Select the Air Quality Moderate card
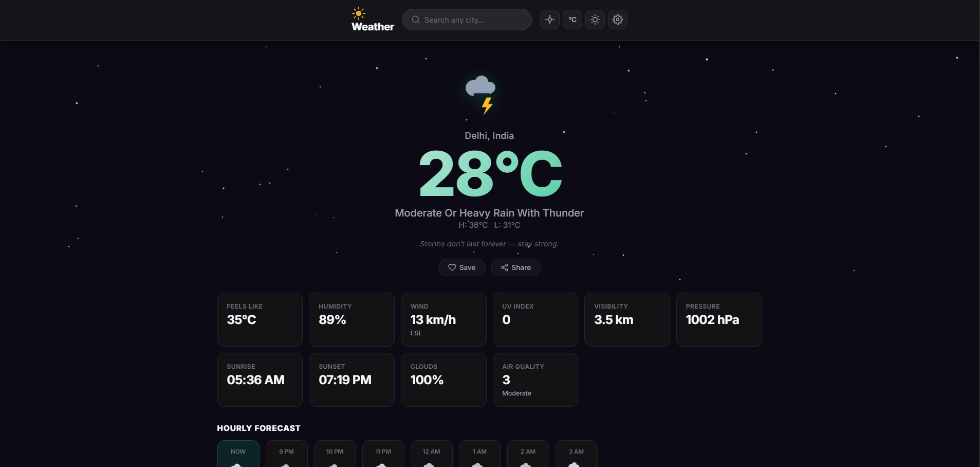Viewport: 980px width, 467px height. coord(535,380)
